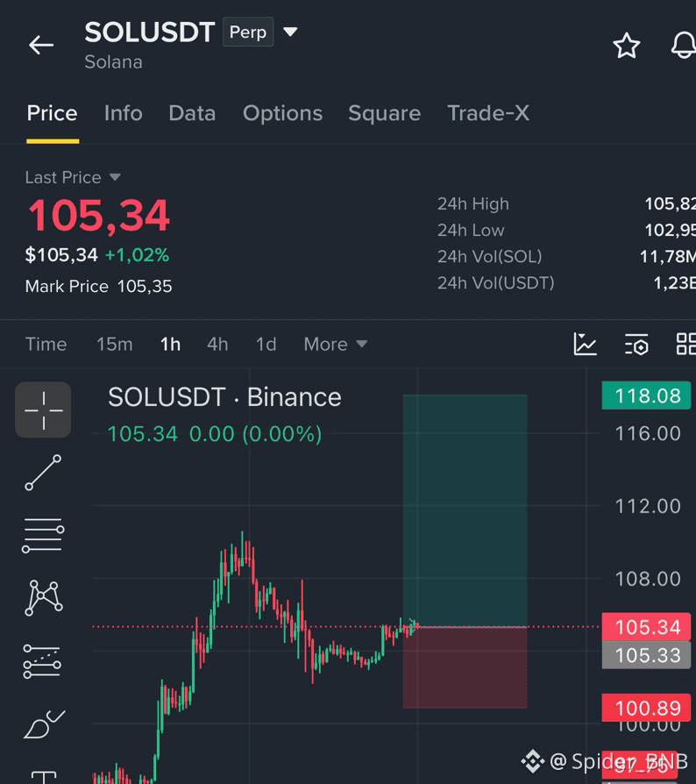Image resolution: width=696 pixels, height=784 pixels.
Task: Click the SOLUSDT · Binance chart title
Action: point(224,397)
